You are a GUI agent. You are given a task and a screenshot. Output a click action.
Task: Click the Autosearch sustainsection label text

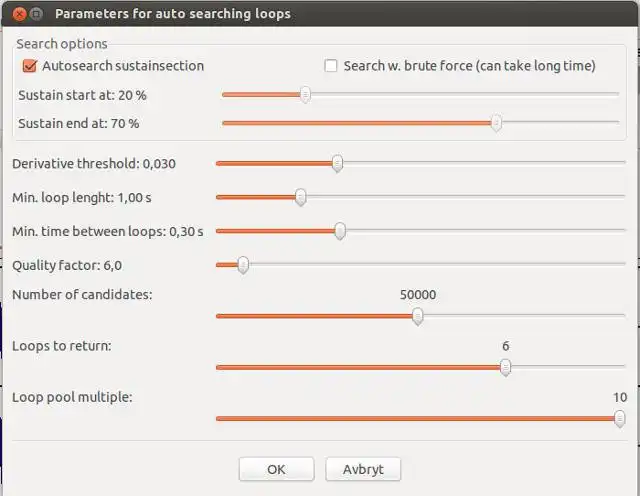(122, 66)
